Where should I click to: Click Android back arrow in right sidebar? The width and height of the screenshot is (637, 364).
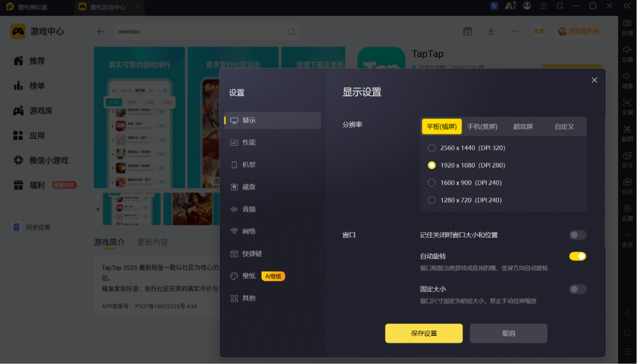tap(627, 313)
